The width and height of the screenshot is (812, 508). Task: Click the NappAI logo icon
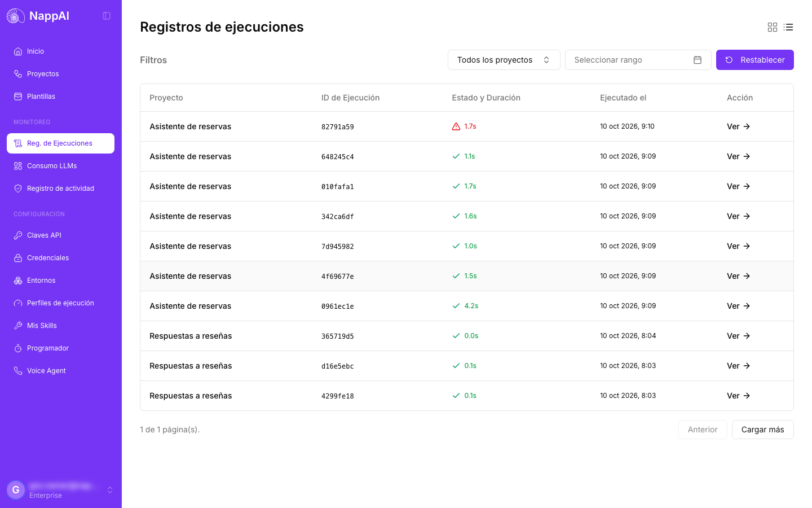(16, 16)
